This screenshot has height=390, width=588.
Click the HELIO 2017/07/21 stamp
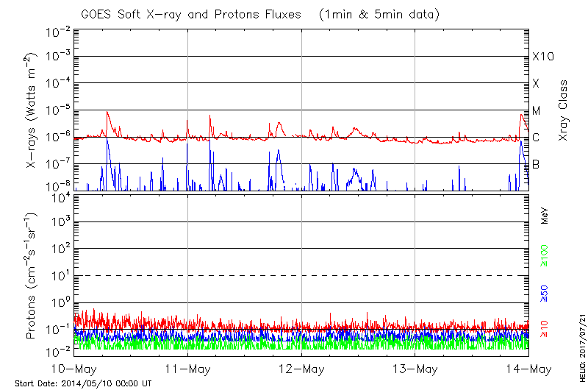[x=579, y=352]
